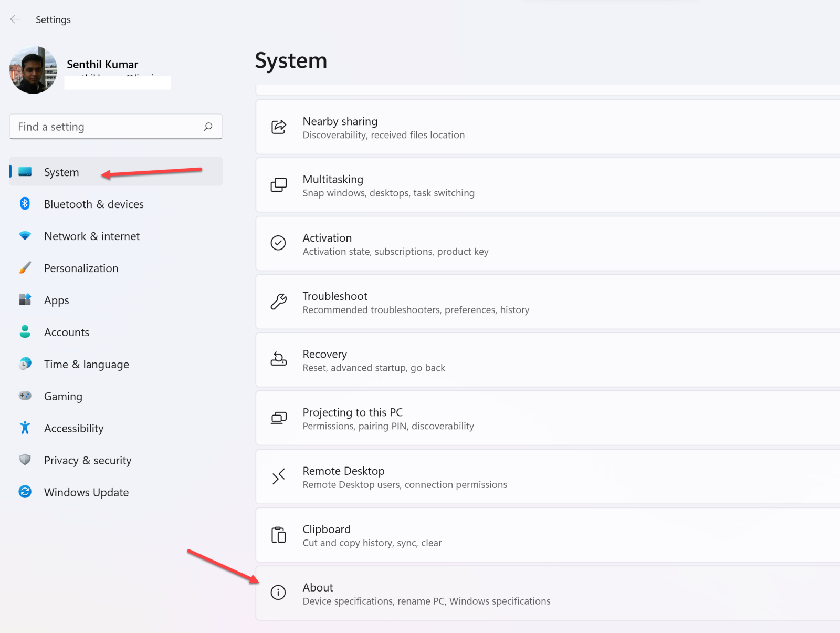Select the Windows Update icon
The height and width of the screenshot is (633, 840).
(x=25, y=492)
